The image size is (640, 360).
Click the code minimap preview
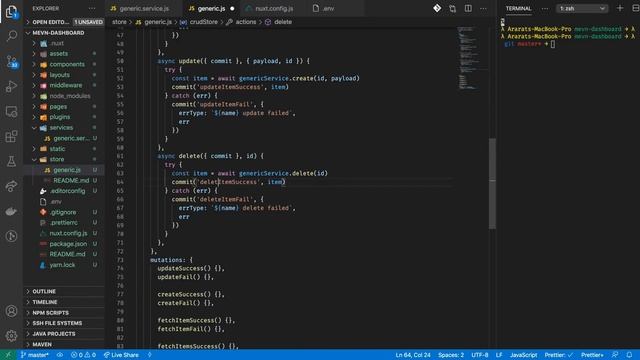click(467, 57)
